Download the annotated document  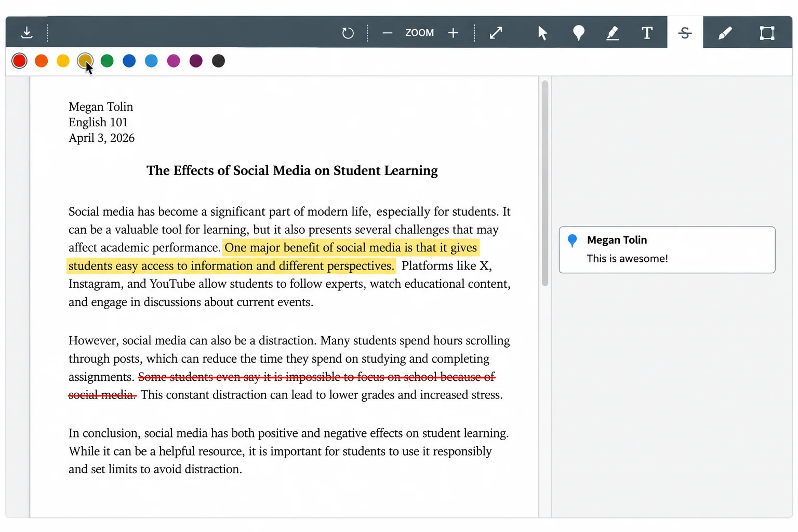click(x=26, y=33)
